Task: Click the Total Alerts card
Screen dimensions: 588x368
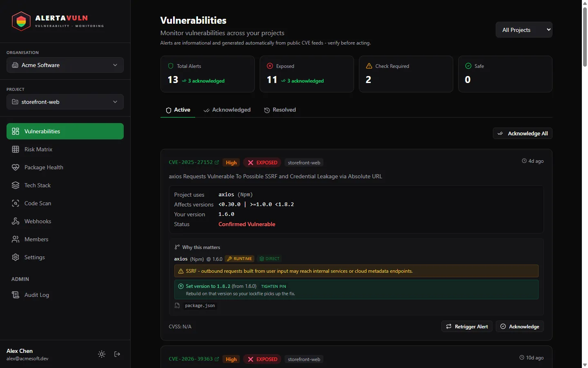Action: click(x=207, y=74)
